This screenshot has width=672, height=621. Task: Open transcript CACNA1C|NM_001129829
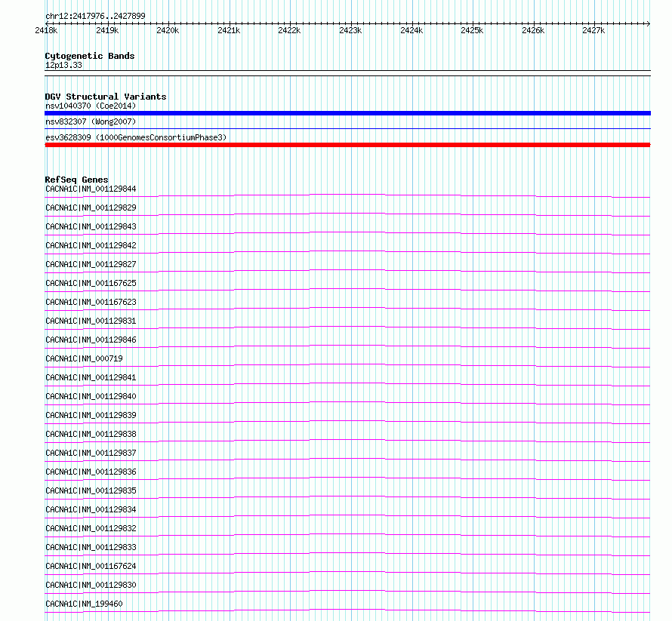click(x=91, y=208)
